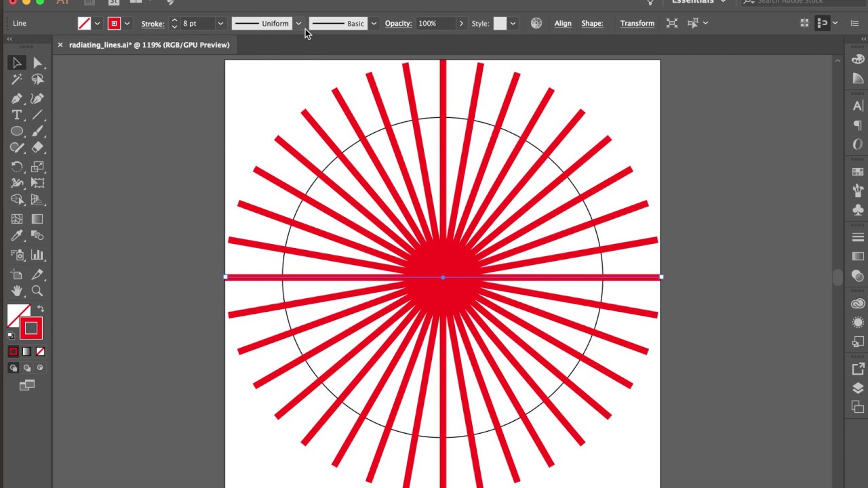Screen dimensions: 868x488
Task: Select the Scale tool
Action: pos(37,167)
